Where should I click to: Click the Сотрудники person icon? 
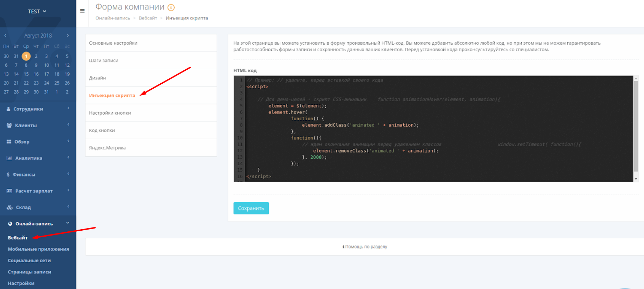point(8,109)
